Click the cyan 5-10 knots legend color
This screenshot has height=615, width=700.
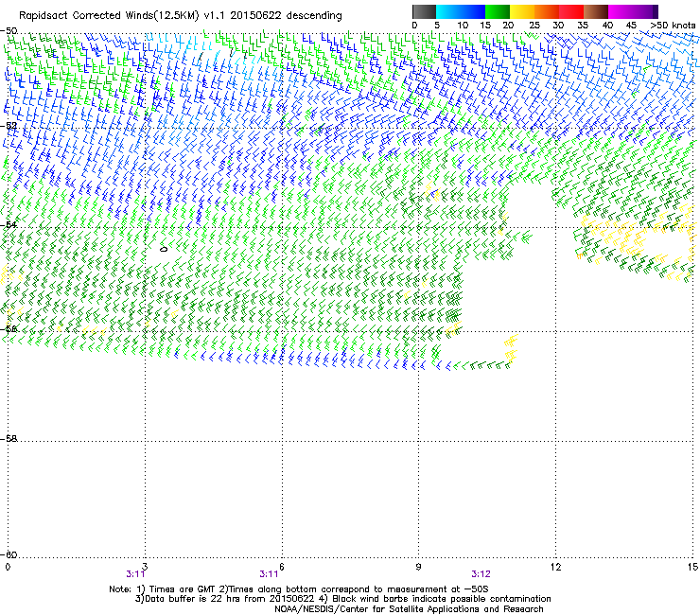(448, 11)
